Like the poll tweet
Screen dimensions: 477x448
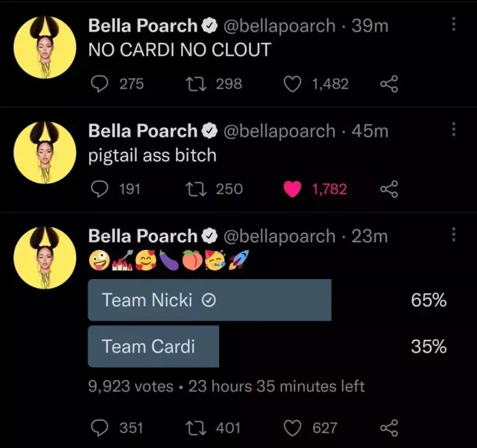(292, 428)
